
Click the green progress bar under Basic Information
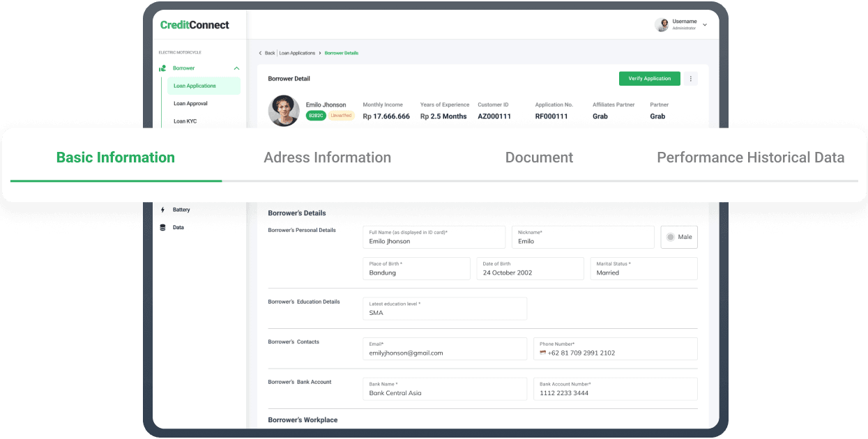116,180
